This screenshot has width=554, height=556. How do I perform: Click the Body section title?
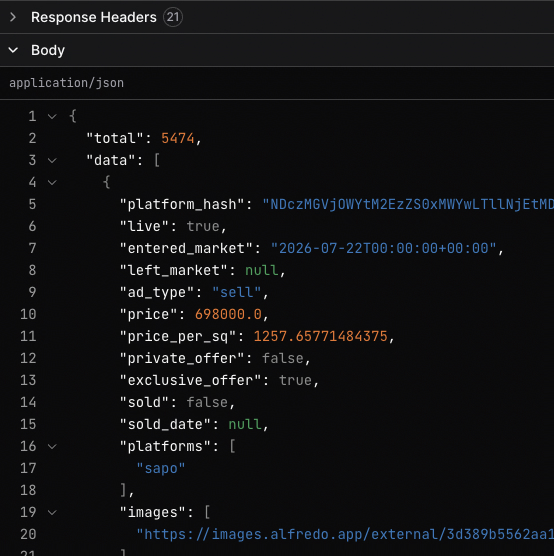(48, 50)
